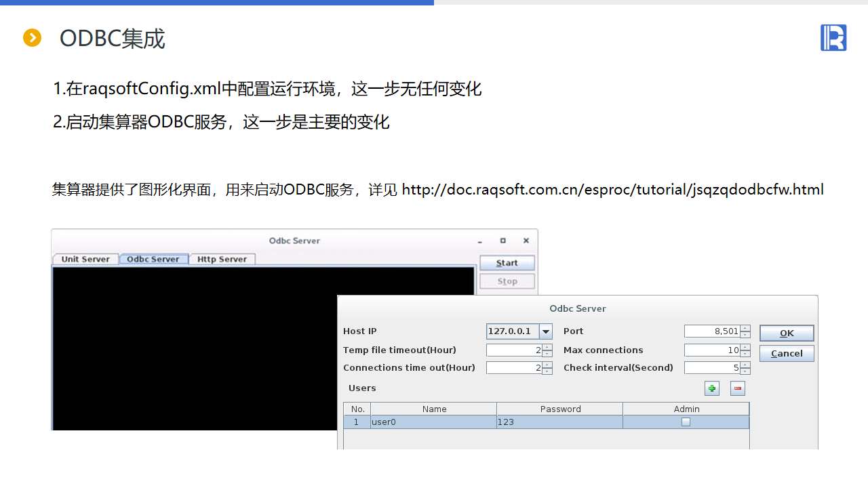
Task: Decrease Temp file timeout with down arrow
Action: [547, 353]
